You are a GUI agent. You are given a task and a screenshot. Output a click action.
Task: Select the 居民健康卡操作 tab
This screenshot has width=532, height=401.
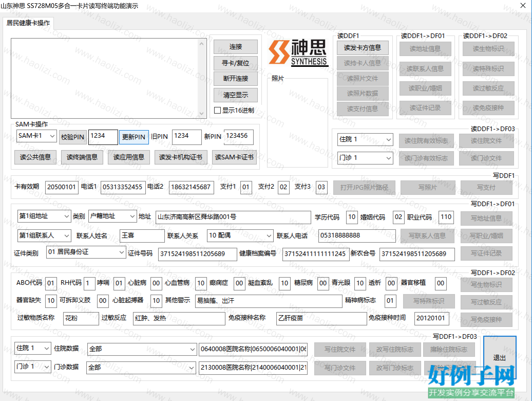(x=28, y=23)
